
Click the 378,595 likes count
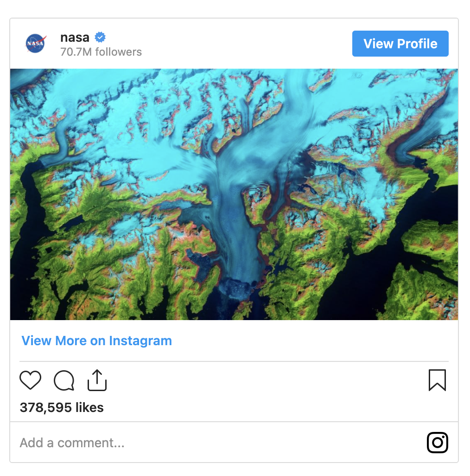(x=61, y=408)
